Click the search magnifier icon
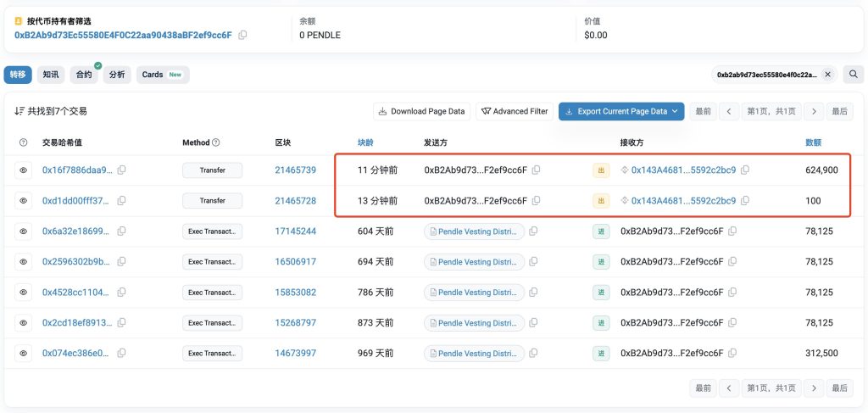Screen dimensions: 868x413 (x=852, y=75)
